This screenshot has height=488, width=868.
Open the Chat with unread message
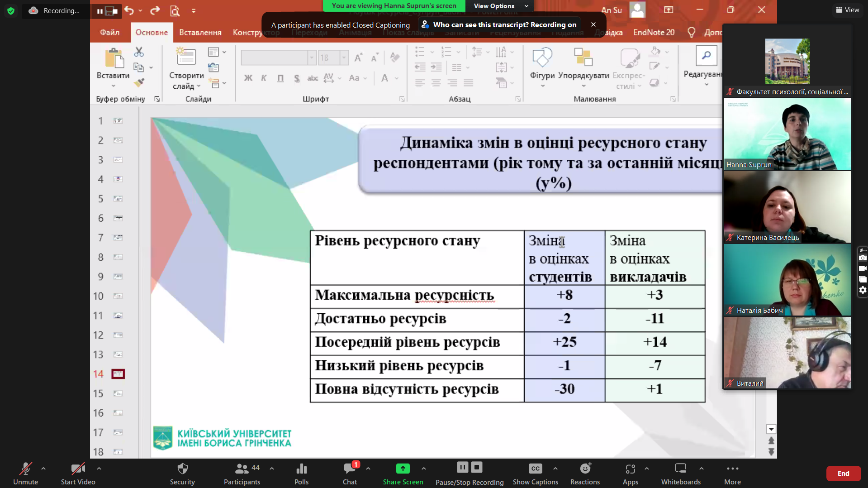pos(350,473)
